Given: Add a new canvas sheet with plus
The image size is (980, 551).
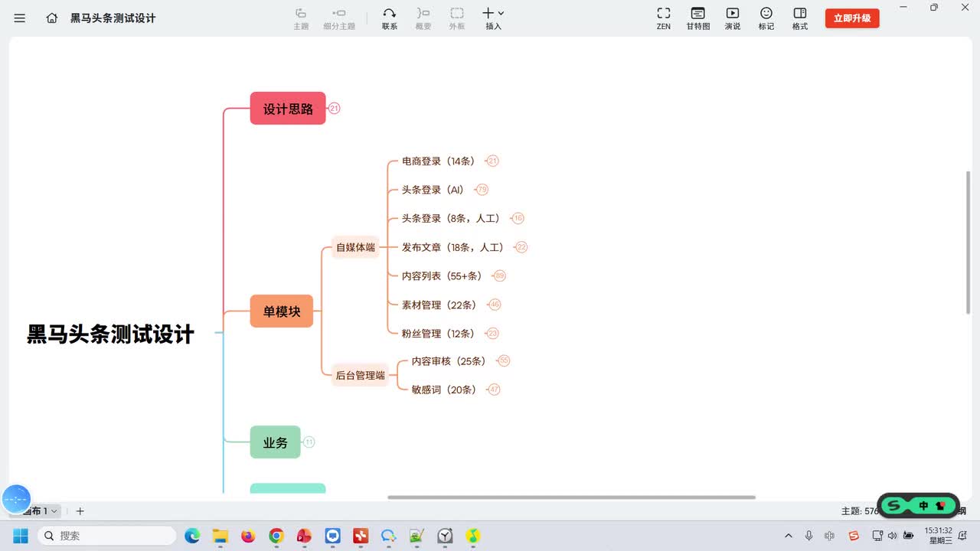Looking at the screenshot, I should [x=80, y=511].
